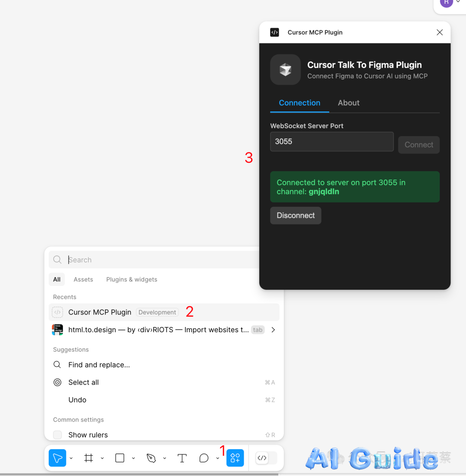This screenshot has height=476, width=466.
Task: Click the channel name gnjqldln
Action: click(x=324, y=192)
